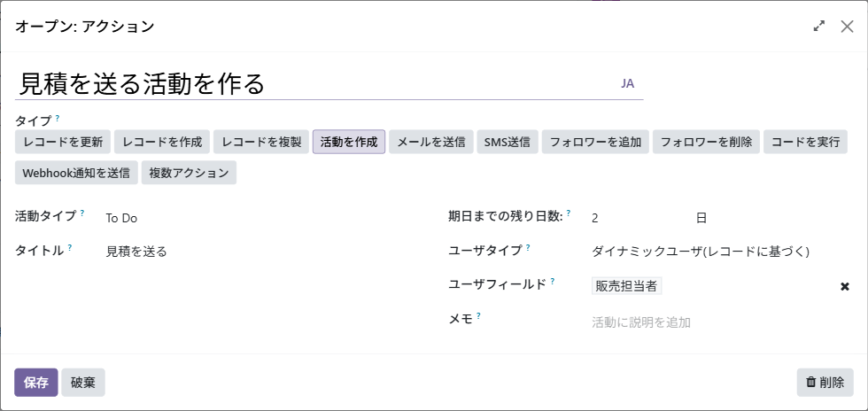The height and width of the screenshot is (411, 868).
Task: Click the オープン: アクション dialog title
Action: [85, 26]
